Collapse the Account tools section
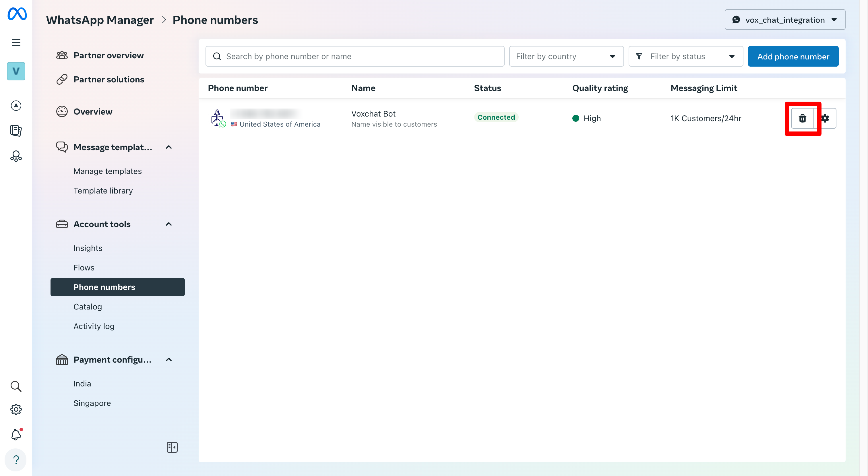Viewport: 868px width, 476px height. tap(169, 224)
